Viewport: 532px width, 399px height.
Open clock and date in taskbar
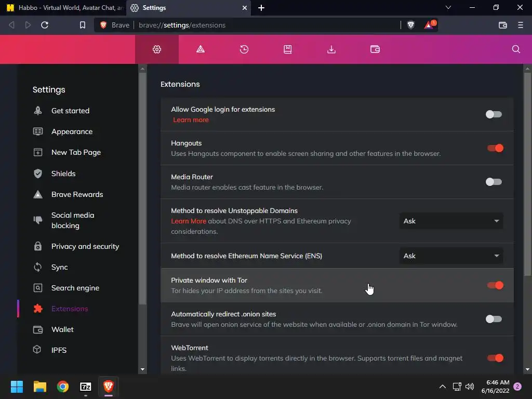click(x=495, y=387)
